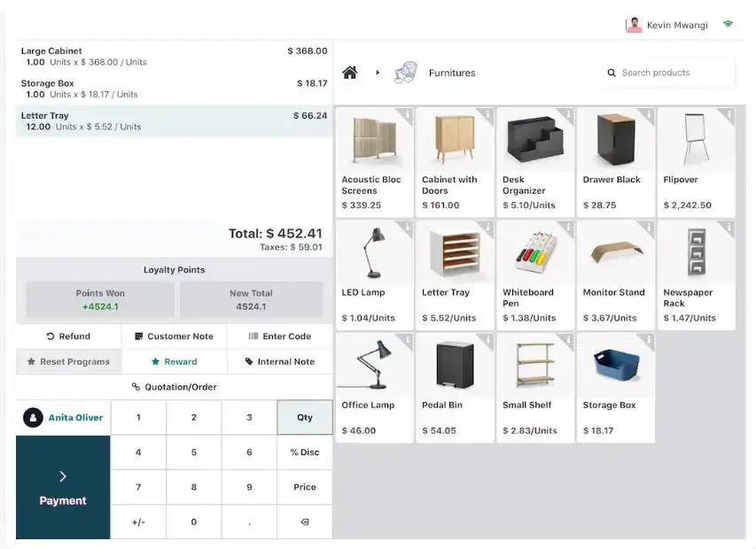Click the Payment button
Screen dimensions: 756x549
[63, 488]
